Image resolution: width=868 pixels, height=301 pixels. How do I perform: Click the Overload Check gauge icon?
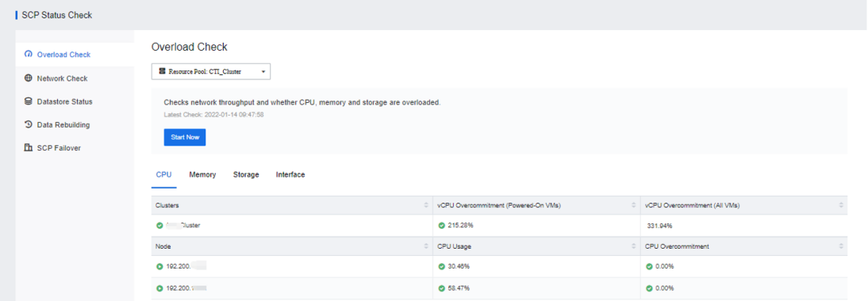pyautogui.click(x=29, y=54)
